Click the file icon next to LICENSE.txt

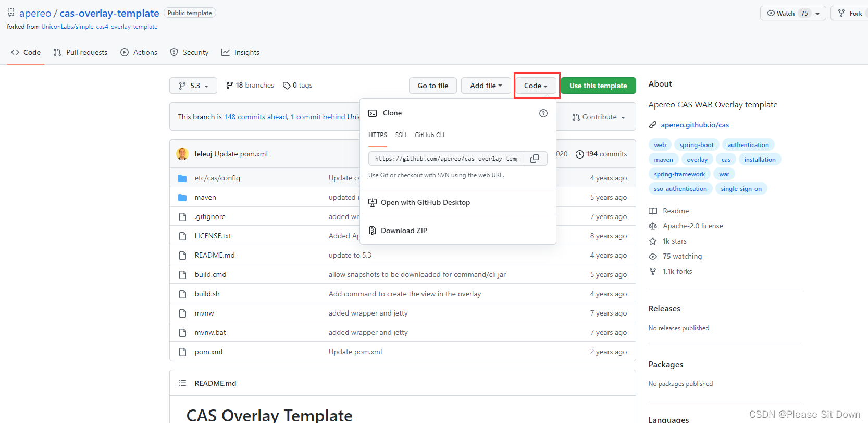(182, 236)
